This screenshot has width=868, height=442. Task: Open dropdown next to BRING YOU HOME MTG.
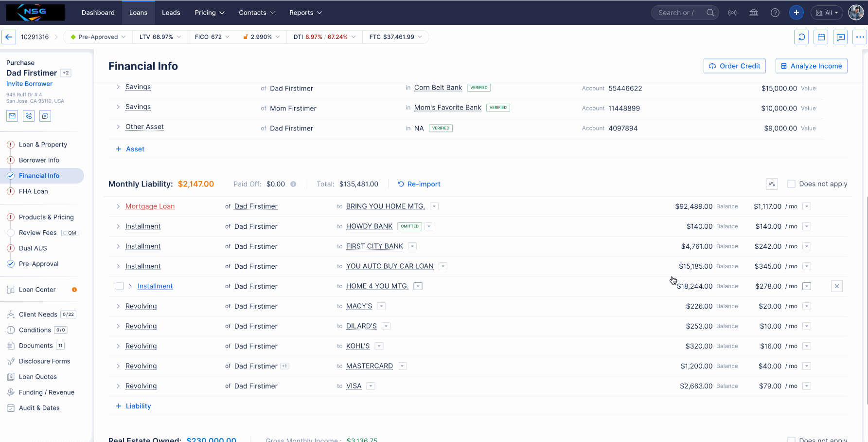(434, 206)
